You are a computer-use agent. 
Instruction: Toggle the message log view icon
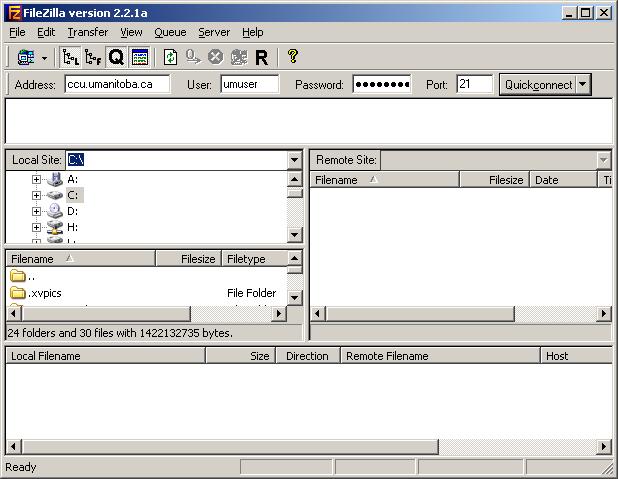click(x=140, y=58)
